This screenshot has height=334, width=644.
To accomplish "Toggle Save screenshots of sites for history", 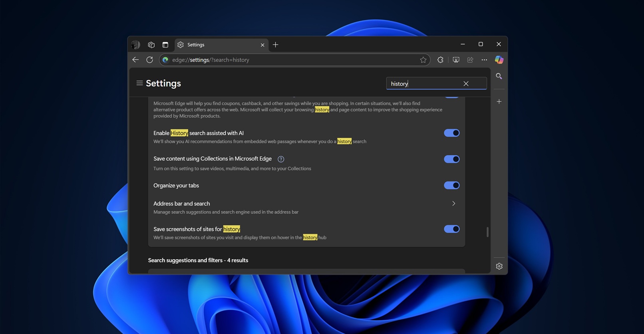I will coord(452,229).
